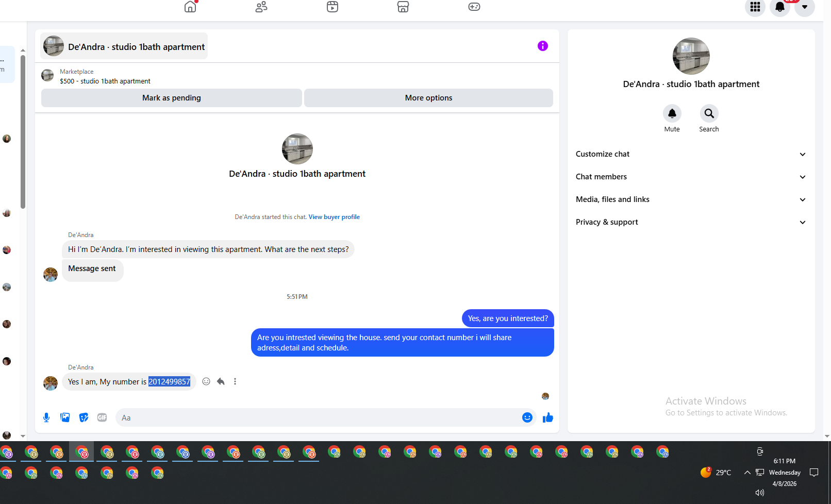Click the seen indicator small avatar
The image size is (831, 504).
click(x=545, y=396)
